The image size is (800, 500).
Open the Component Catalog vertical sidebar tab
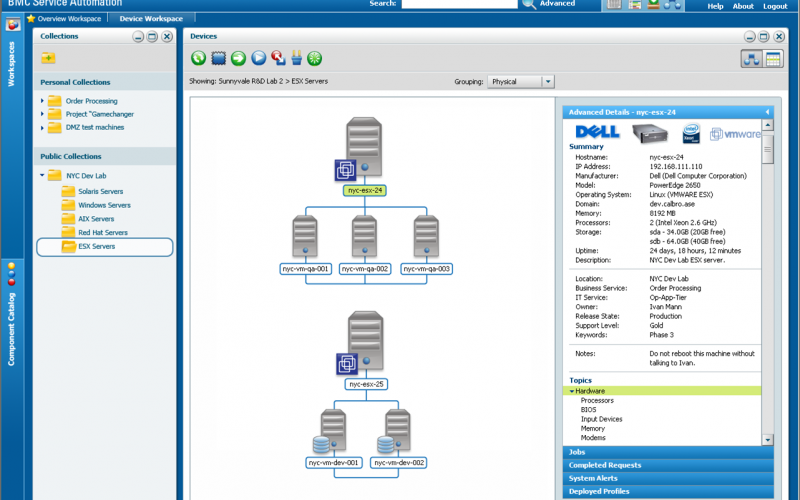point(11,329)
